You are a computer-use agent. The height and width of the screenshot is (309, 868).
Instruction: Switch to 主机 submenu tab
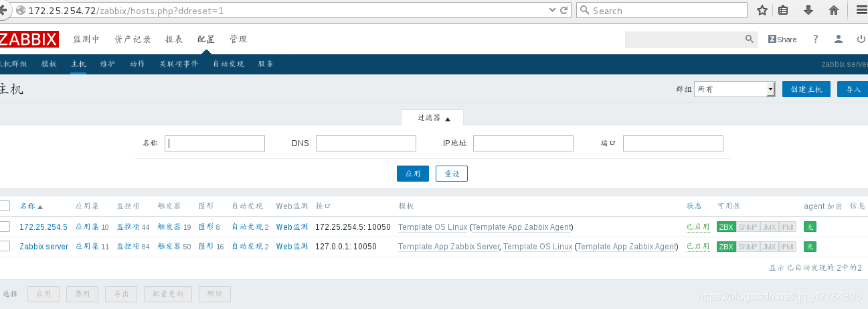click(x=78, y=64)
